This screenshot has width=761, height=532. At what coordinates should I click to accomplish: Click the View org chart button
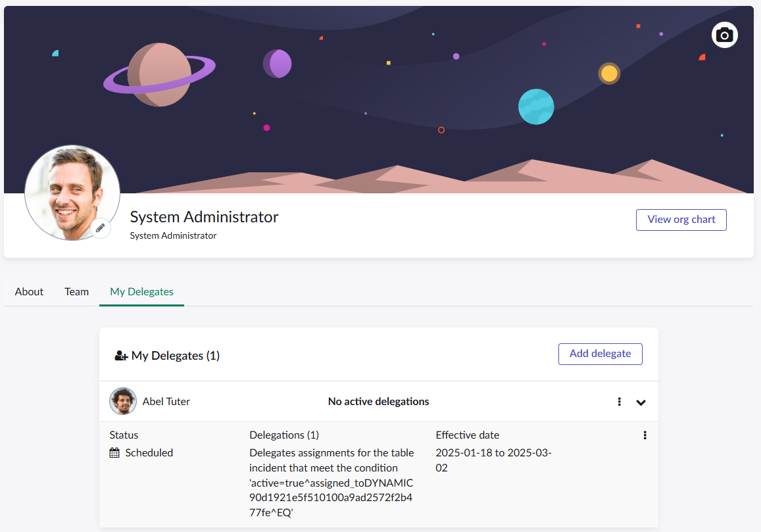click(x=681, y=220)
